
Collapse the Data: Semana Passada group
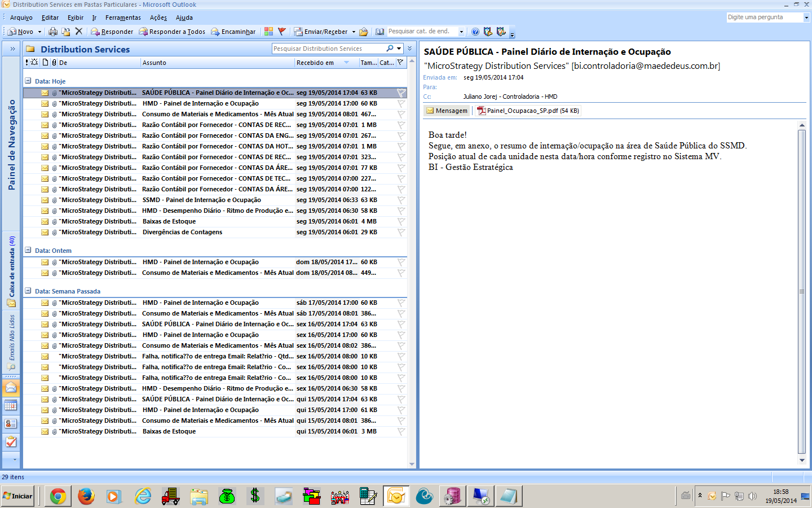pyautogui.click(x=28, y=291)
